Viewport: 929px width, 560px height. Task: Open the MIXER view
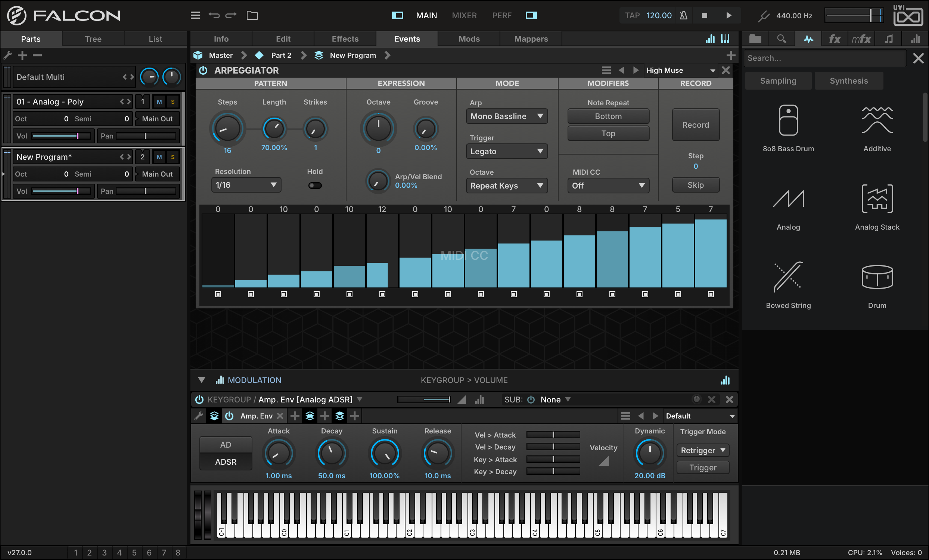(x=464, y=15)
